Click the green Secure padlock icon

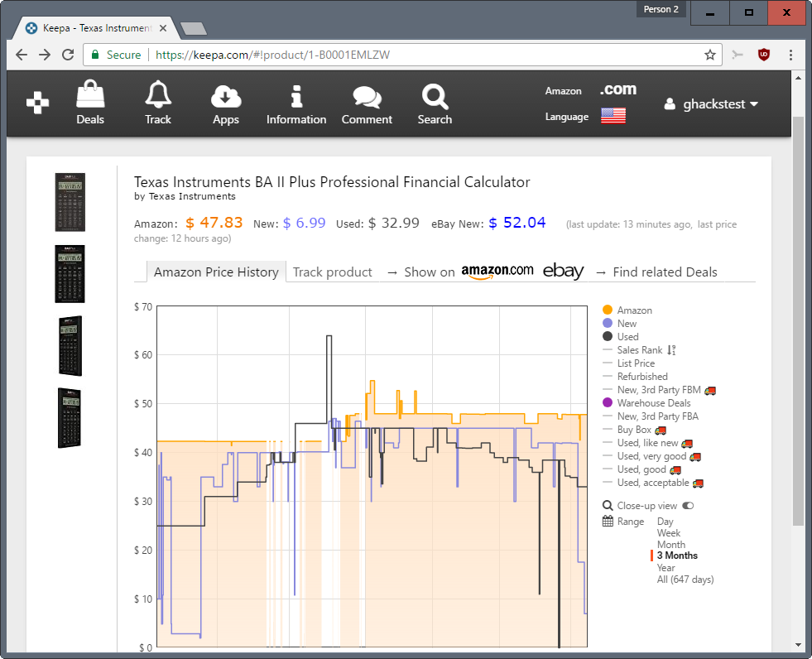point(94,55)
